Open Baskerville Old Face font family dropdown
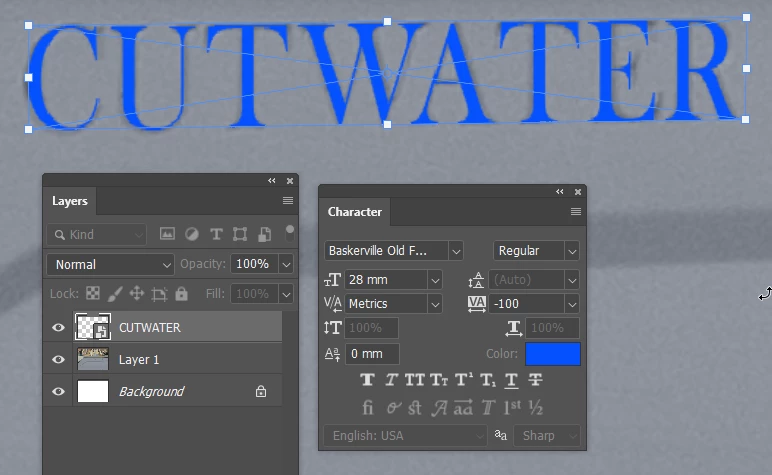This screenshot has height=475, width=772. (x=456, y=251)
